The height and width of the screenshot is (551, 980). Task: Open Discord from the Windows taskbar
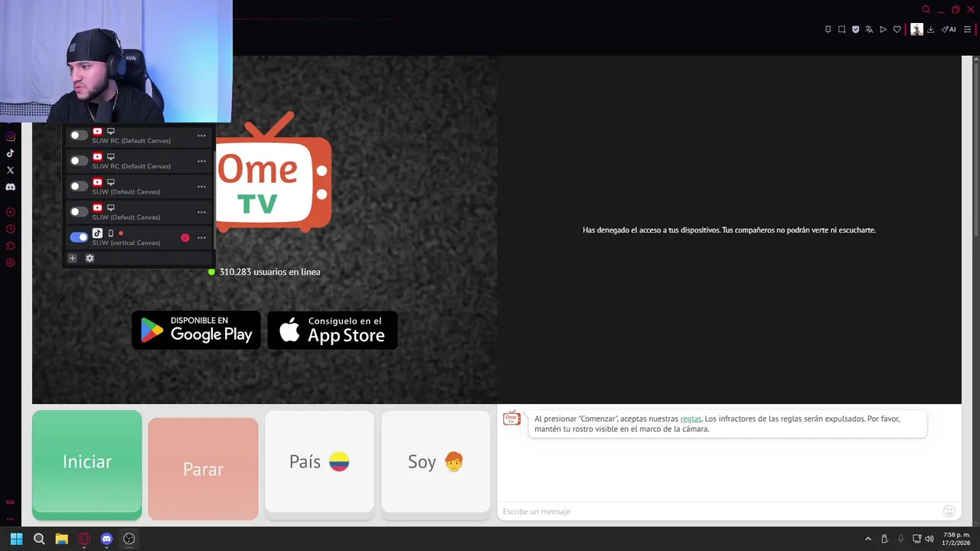pos(106,539)
